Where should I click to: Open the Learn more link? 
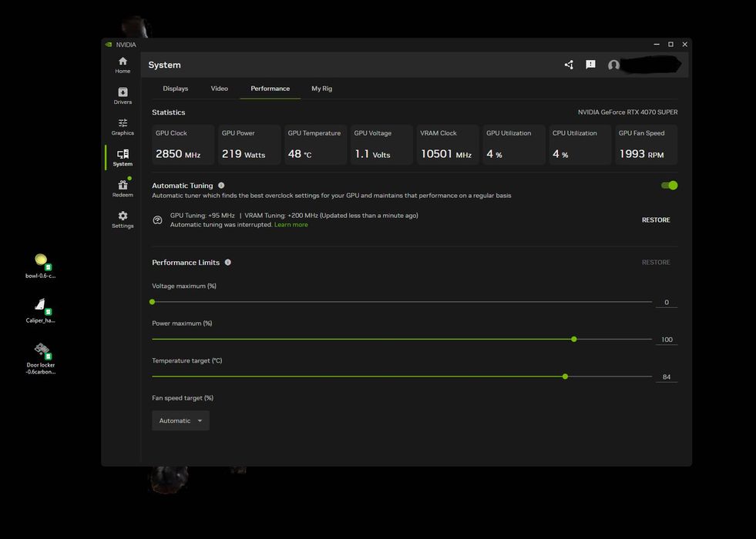point(291,225)
